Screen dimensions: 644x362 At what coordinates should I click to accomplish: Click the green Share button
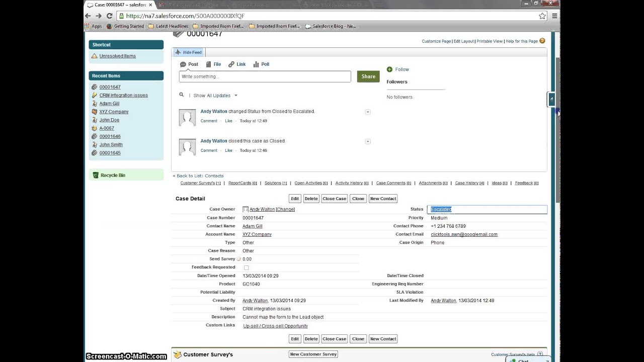(368, 76)
